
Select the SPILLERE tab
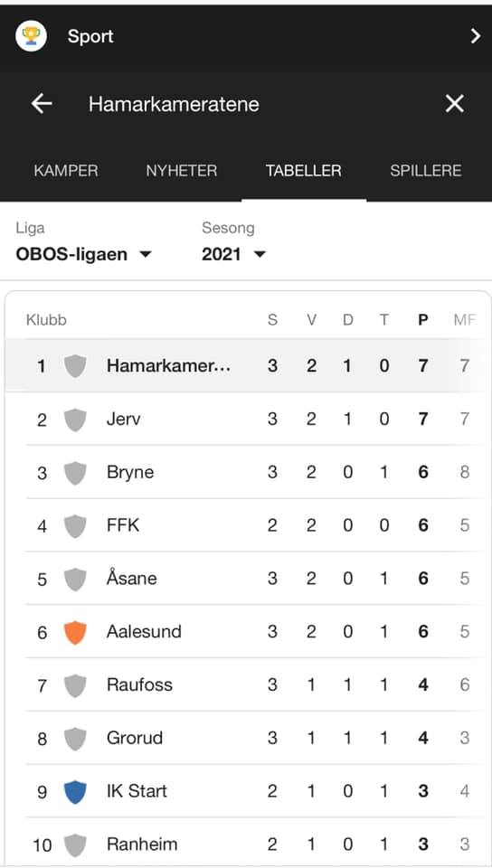coord(426,171)
